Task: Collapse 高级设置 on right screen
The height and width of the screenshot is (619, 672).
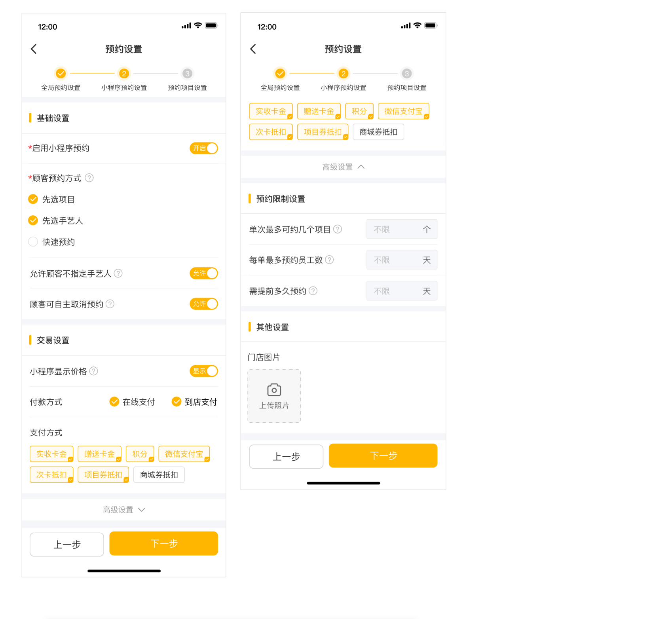Action: coord(343,167)
